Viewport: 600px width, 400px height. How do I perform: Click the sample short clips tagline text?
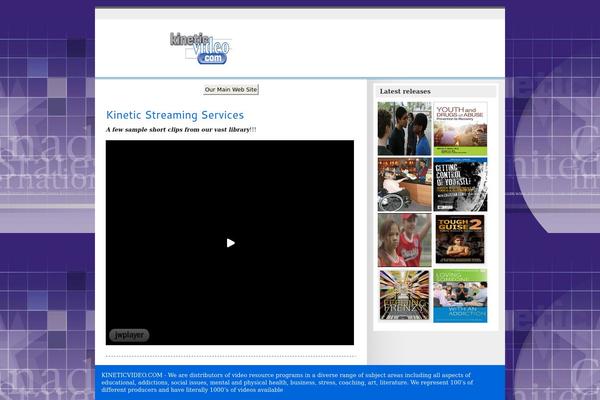[181, 130]
